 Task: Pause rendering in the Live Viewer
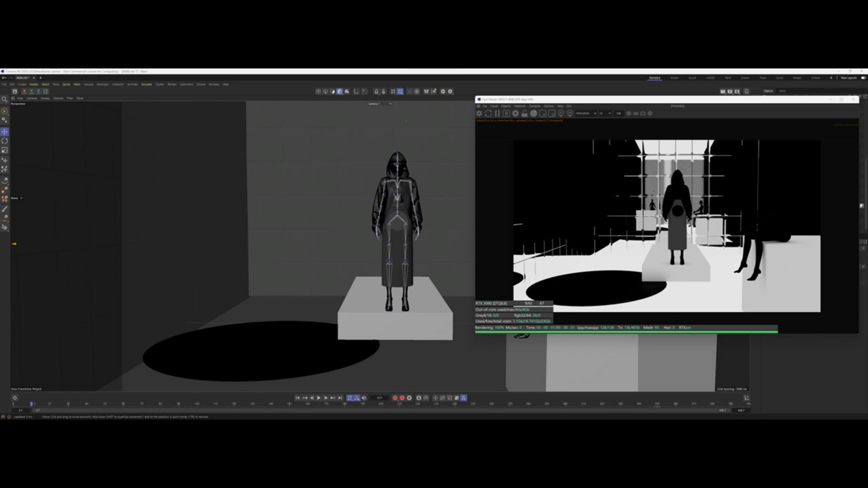point(497,113)
